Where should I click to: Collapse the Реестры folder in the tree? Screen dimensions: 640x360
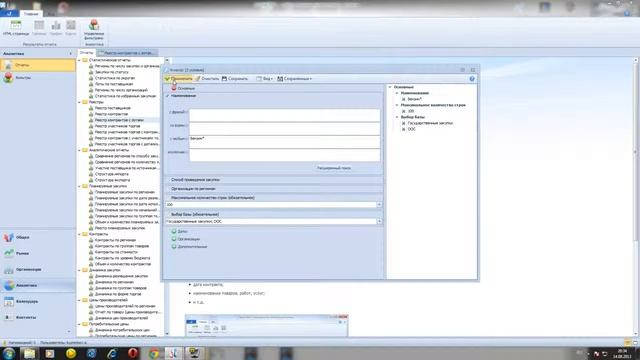pos(80,102)
